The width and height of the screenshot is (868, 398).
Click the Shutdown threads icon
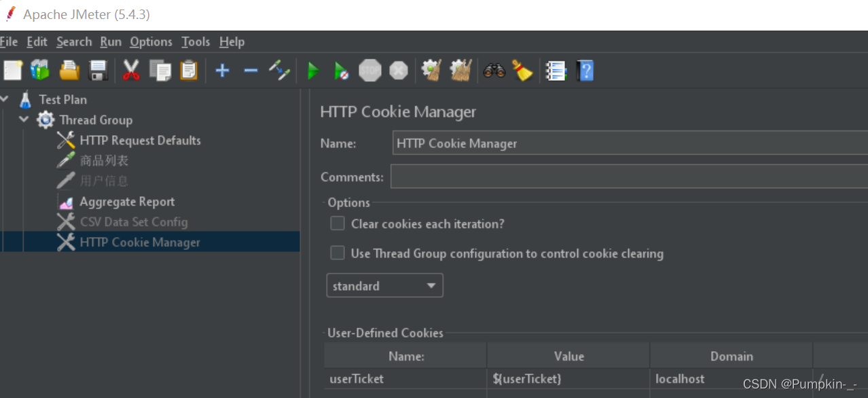click(399, 70)
